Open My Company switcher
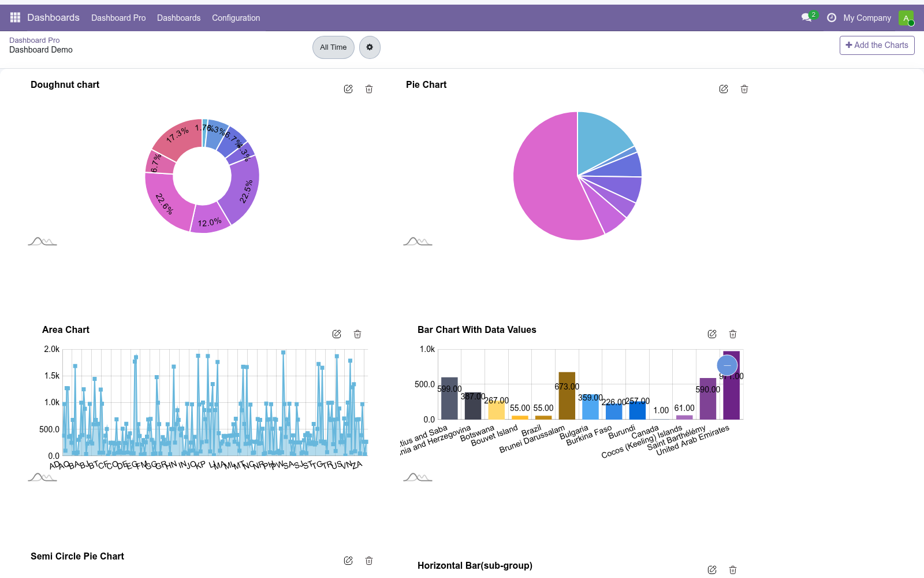The width and height of the screenshot is (924, 578). [867, 18]
